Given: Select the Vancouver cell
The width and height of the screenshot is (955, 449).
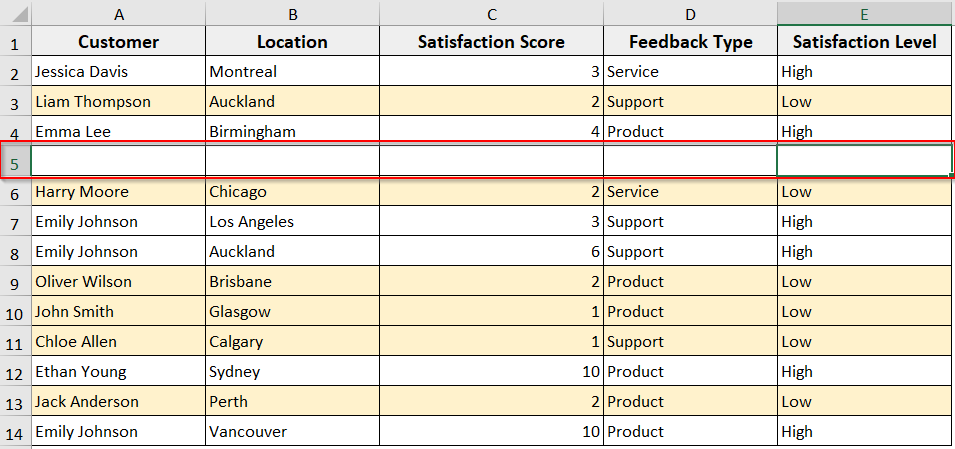Looking at the screenshot, I should pyautogui.click(x=291, y=432).
